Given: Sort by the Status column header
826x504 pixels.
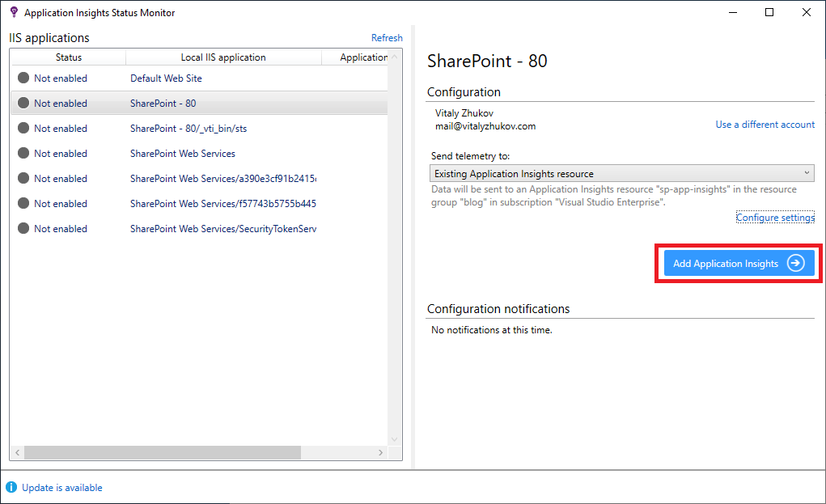Looking at the screenshot, I should pyautogui.click(x=69, y=57).
